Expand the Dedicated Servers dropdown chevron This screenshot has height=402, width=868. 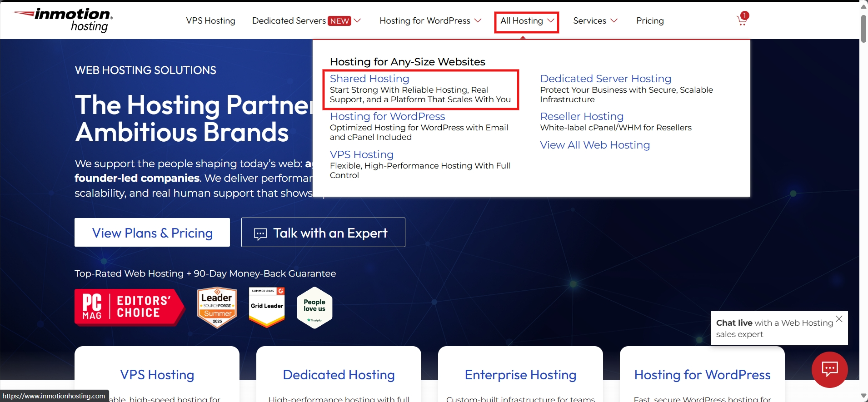[358, 20]
